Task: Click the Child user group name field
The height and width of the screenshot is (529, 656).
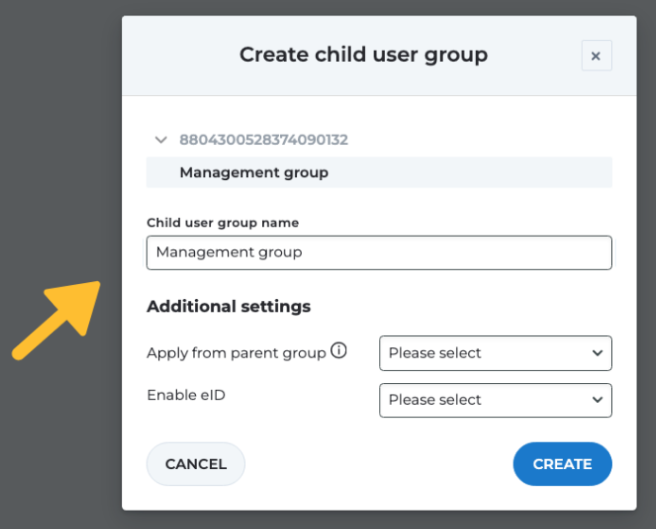Action: (378, 253)
